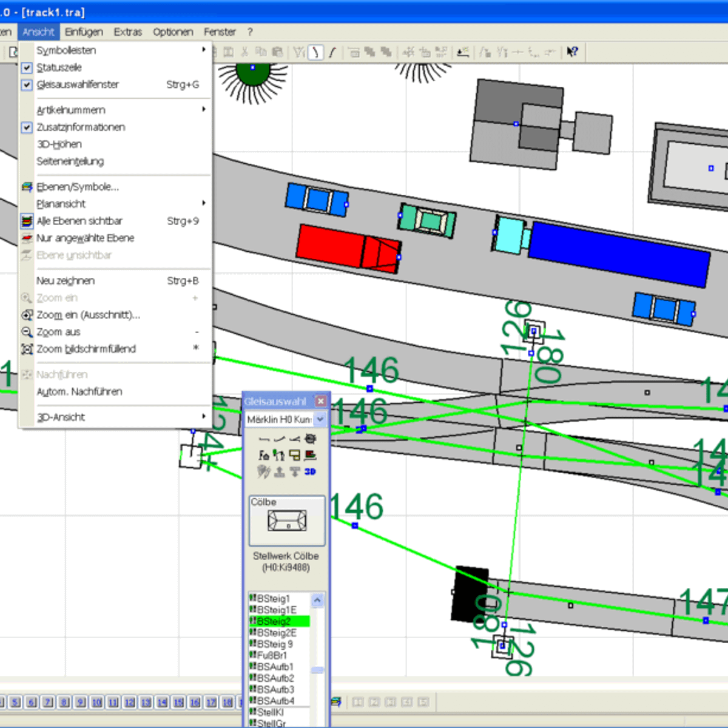728x728 pixels.
Task: Toggle layer 12 button in bottom bar
Action: pos(130,703)
